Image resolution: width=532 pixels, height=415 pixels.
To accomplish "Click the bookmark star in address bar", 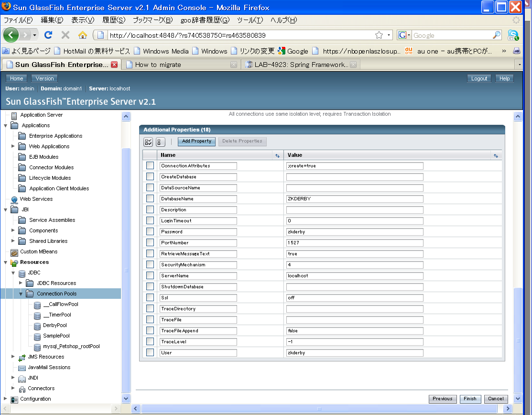I will tap(379, 35).
